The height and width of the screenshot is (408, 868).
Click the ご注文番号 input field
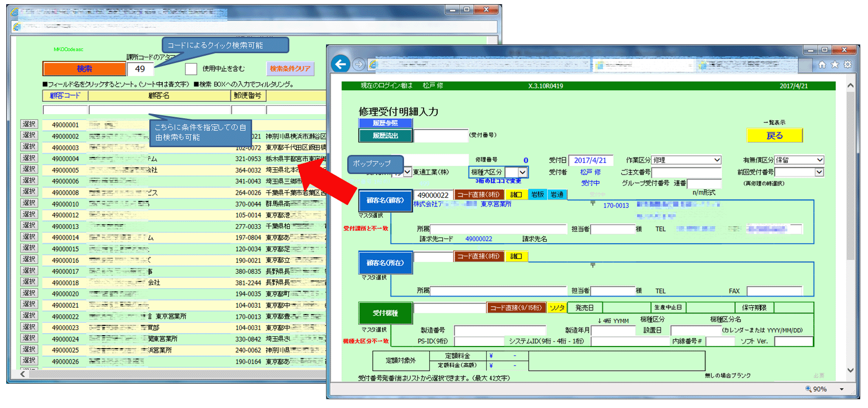click(686, 172)
